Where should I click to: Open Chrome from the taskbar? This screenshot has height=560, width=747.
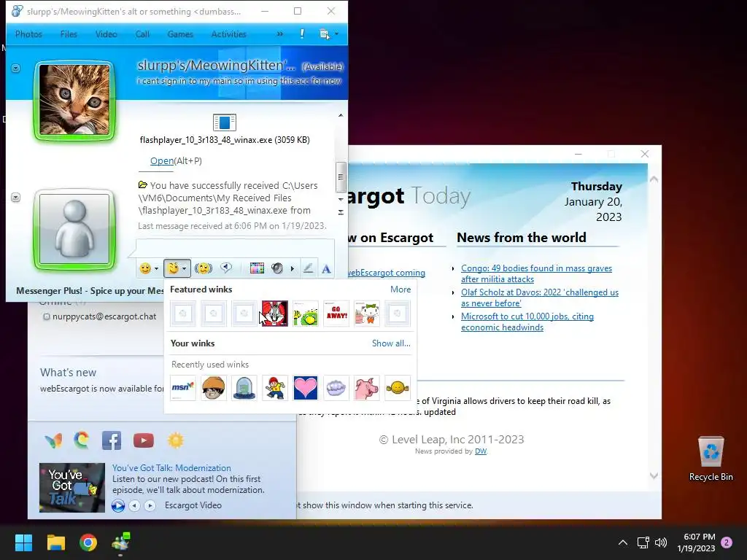[x=88, y=542]
